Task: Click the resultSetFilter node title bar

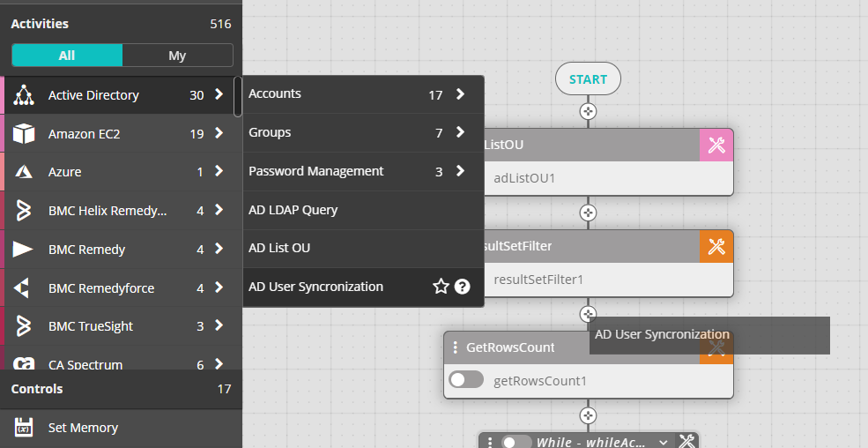Action: click(x=592, y=246)
